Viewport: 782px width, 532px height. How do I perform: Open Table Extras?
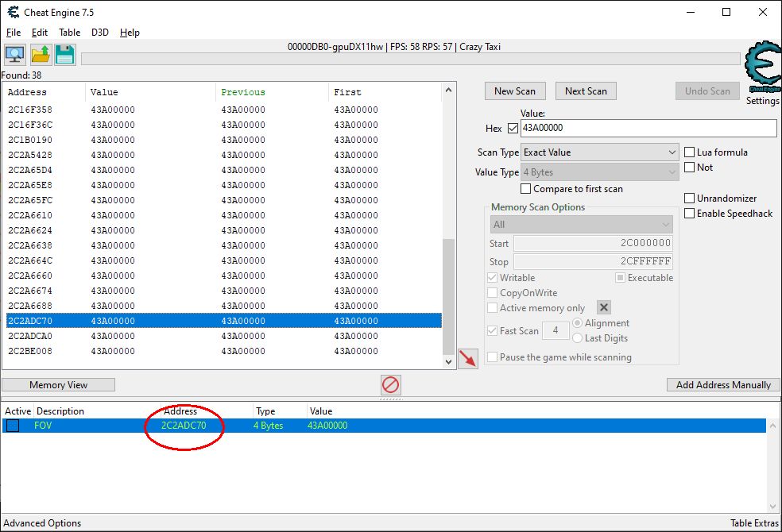click(754, 523)
